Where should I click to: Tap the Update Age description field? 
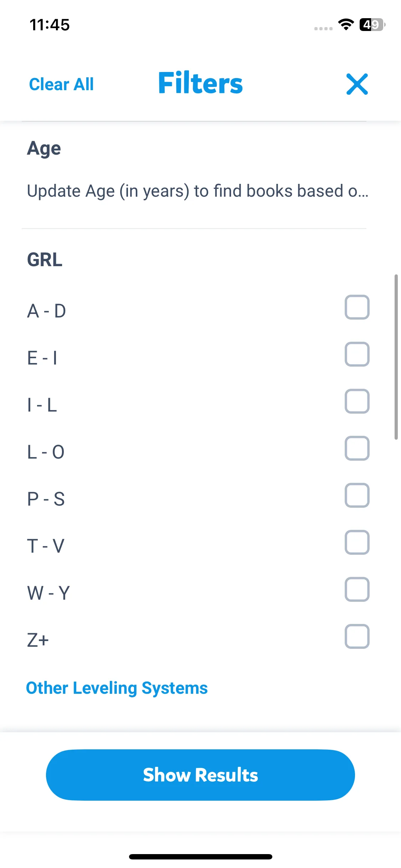click(197, 191)
